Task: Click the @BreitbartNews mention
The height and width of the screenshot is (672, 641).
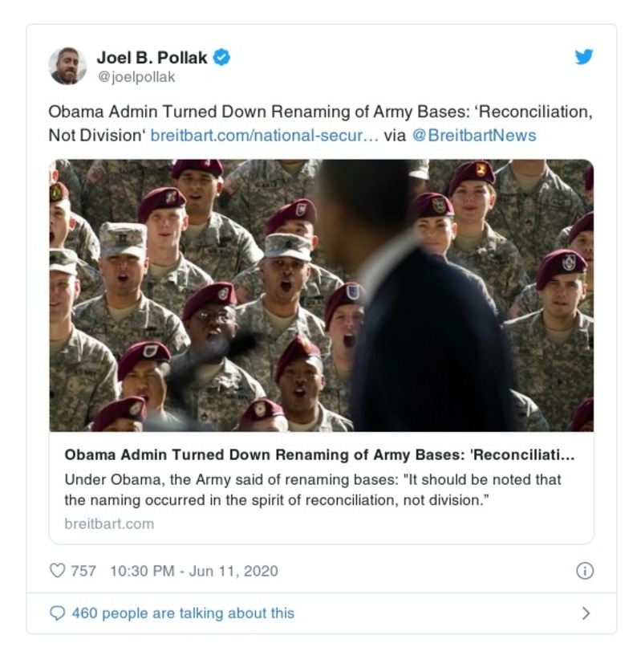Action: (473, 135)
